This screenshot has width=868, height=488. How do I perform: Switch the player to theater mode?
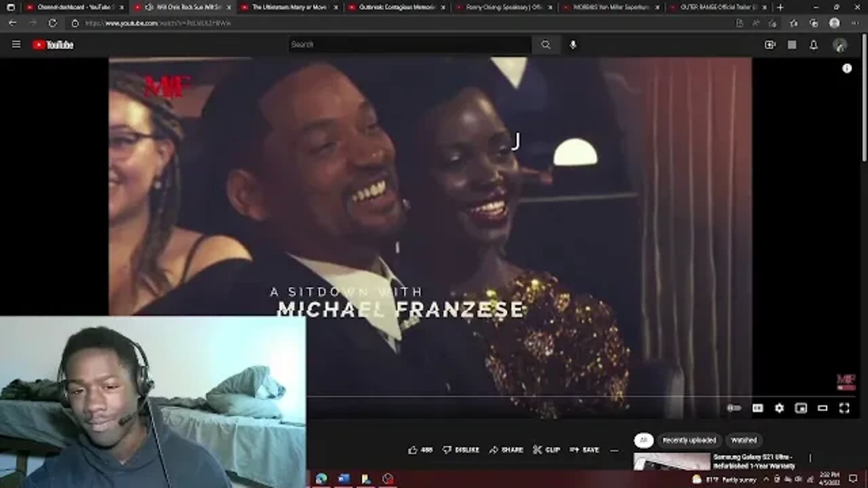[x=823, y=408]
